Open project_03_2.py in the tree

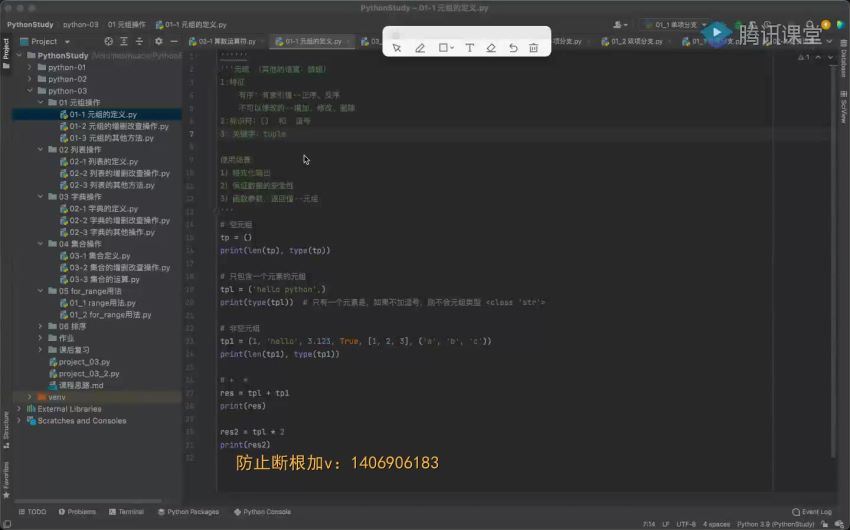[x=84, y=374]
